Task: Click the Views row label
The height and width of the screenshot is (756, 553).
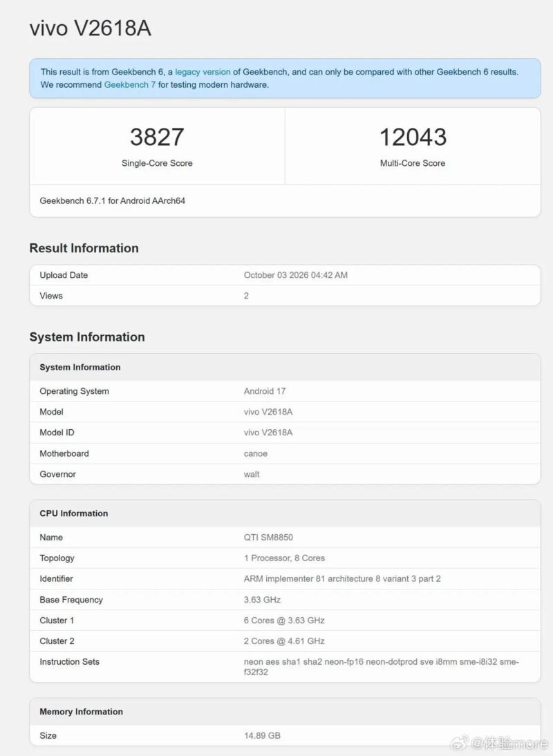Action: pos(51,296)
